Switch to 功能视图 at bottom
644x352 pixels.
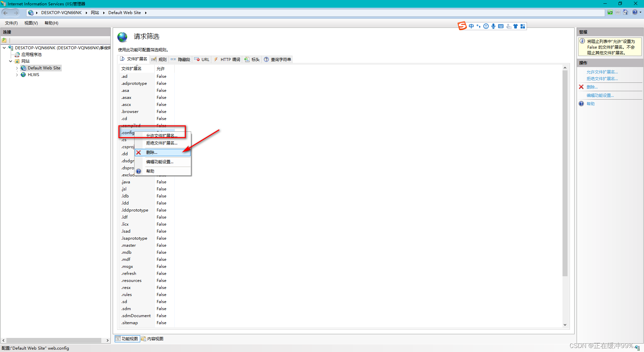pyautogui.click(x=127, y=339)
